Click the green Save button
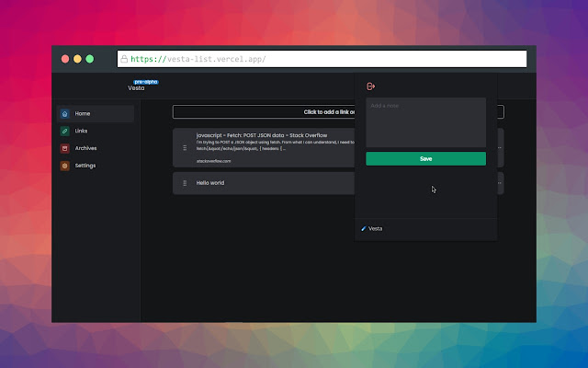Screen dimensions: 588x368 click(x=425, y=159)
